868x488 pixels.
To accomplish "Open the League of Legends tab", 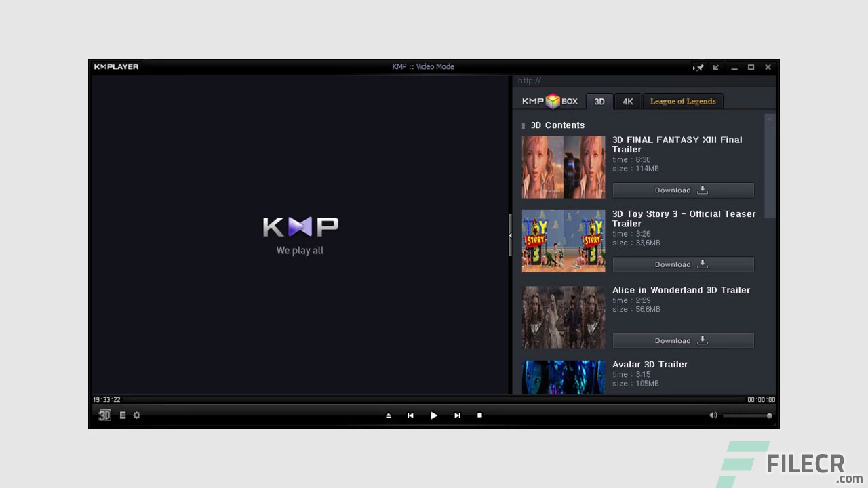I will tap(683, 102).
